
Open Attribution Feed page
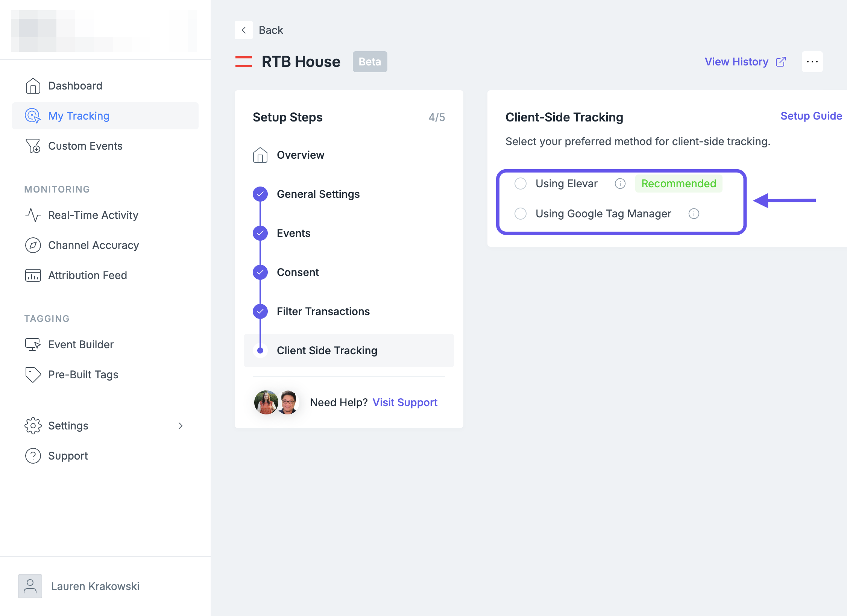[x=105, y=275]
